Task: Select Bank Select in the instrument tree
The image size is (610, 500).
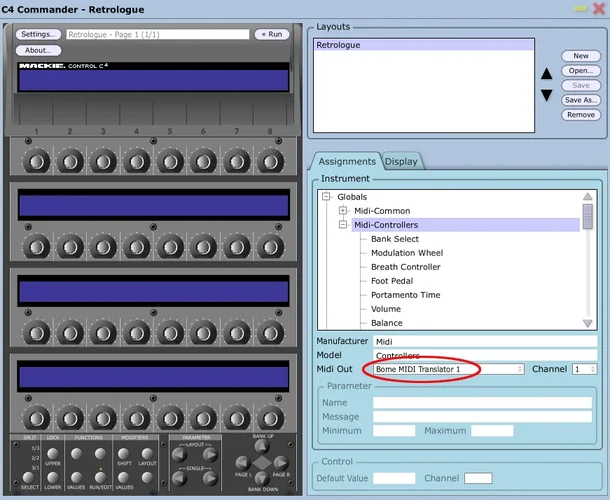Action: (x=394, y=239)
